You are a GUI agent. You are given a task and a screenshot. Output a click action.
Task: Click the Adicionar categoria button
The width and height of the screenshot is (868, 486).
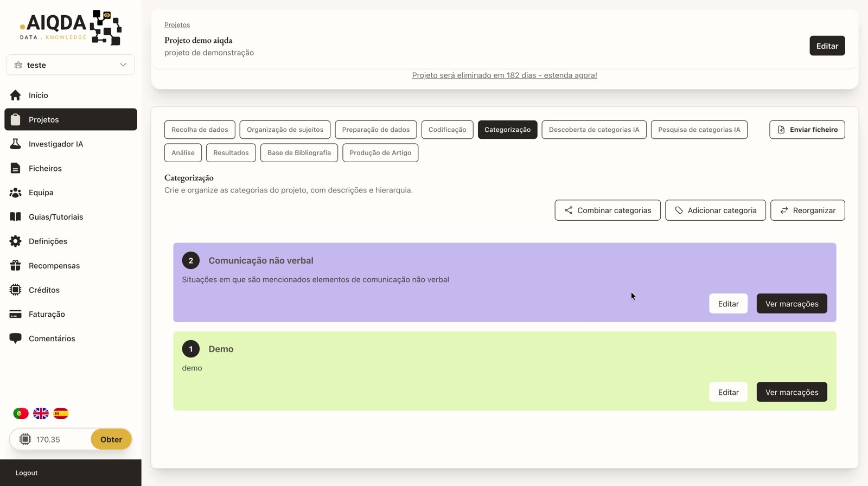[716, 210]
